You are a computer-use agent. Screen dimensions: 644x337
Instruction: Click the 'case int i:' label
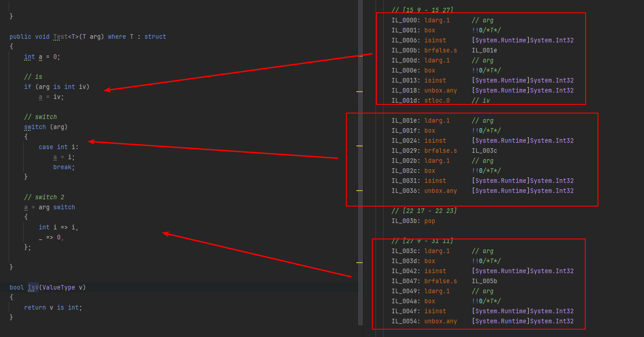58,147
